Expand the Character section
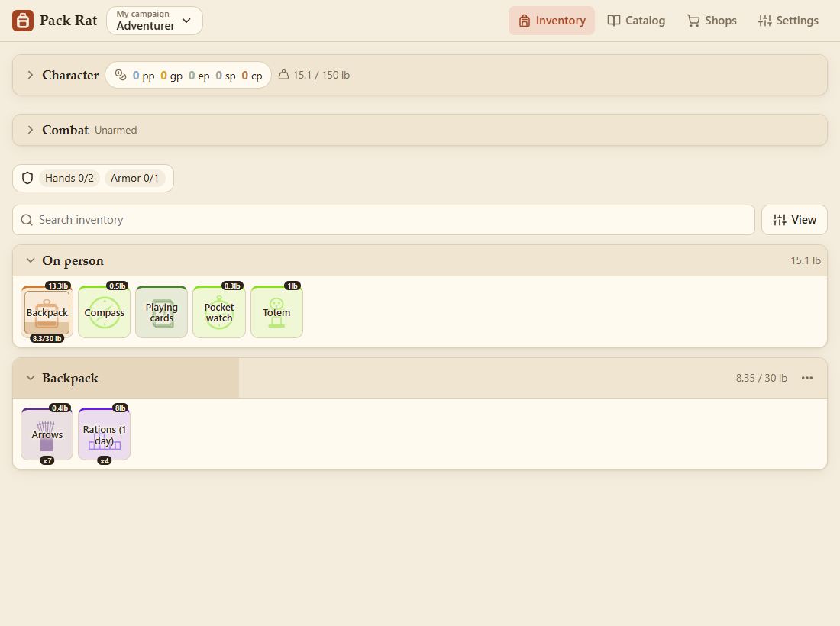840x626 pixels. point(31,75)
